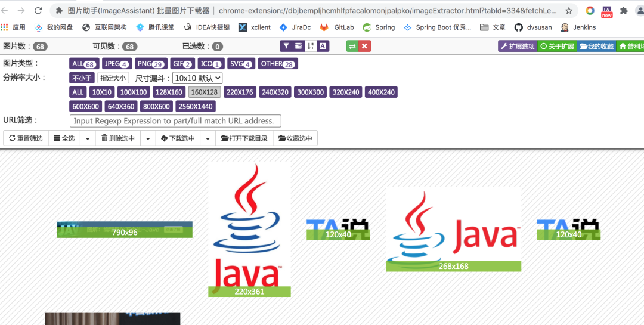Filter by ALL image types (68)
644x325 pixels.
point(84,64)
